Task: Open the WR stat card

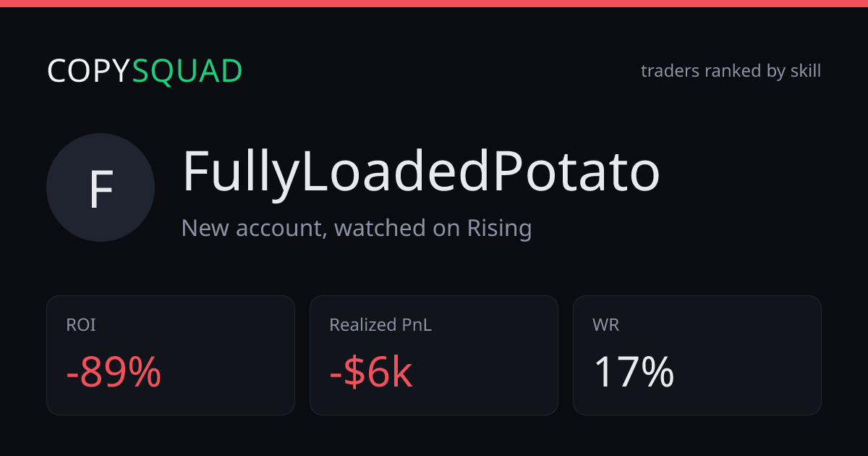Action: tap(697, 355)
